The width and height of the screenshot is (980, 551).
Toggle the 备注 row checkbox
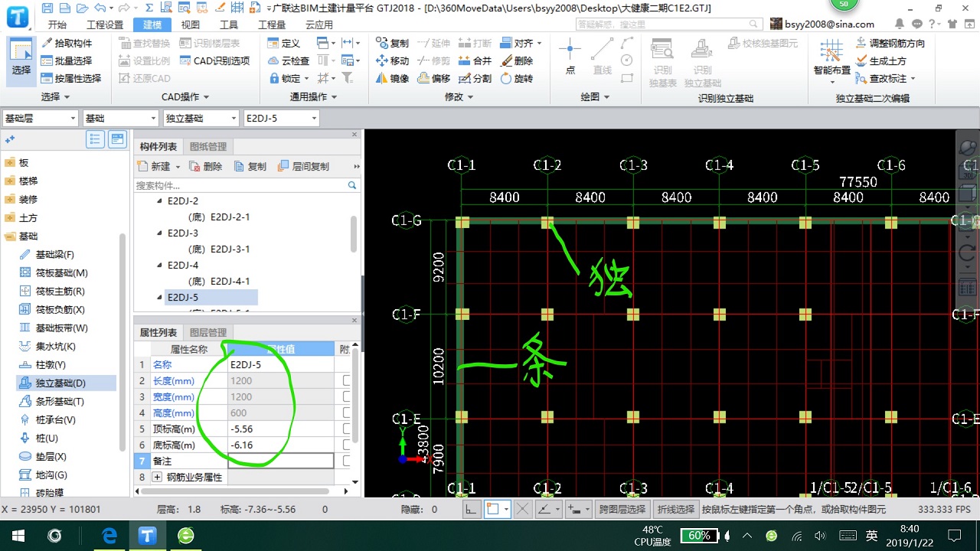tap(347, 461)
